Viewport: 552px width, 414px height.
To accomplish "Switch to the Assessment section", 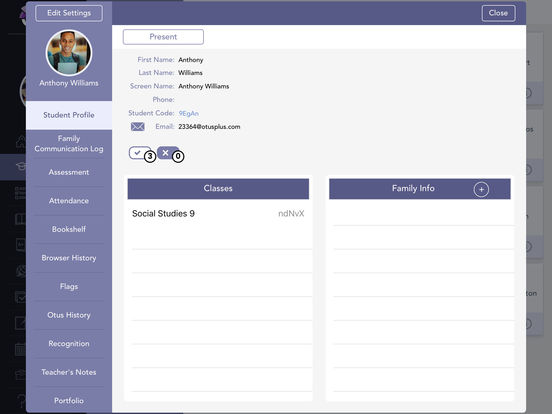I will 69,172.
